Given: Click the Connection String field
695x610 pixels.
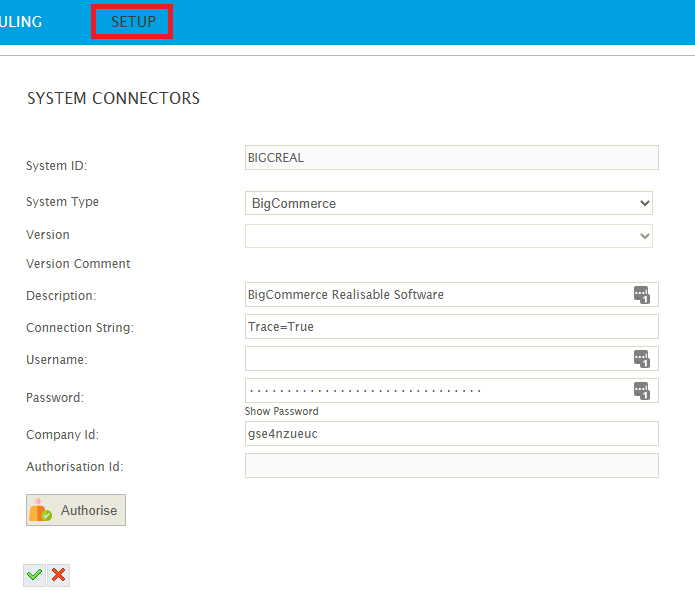Looking at the screenshot, I should (x=452, y=326).
